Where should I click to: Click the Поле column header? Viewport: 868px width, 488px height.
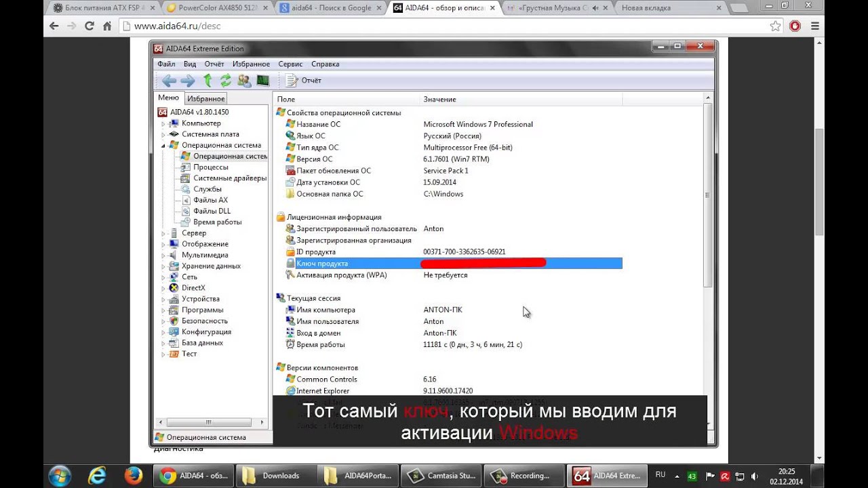coord(347,99)
